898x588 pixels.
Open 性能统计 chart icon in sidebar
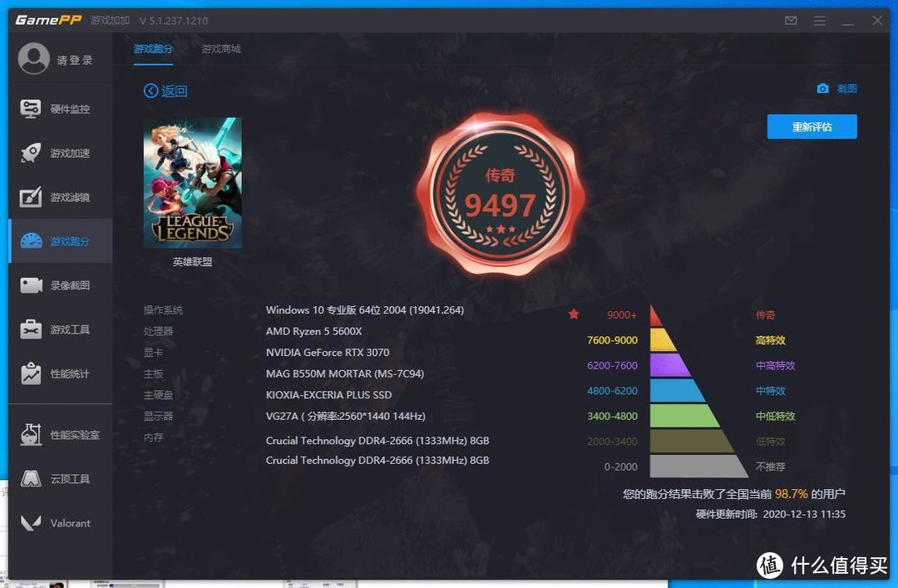(x=31, y=373)
